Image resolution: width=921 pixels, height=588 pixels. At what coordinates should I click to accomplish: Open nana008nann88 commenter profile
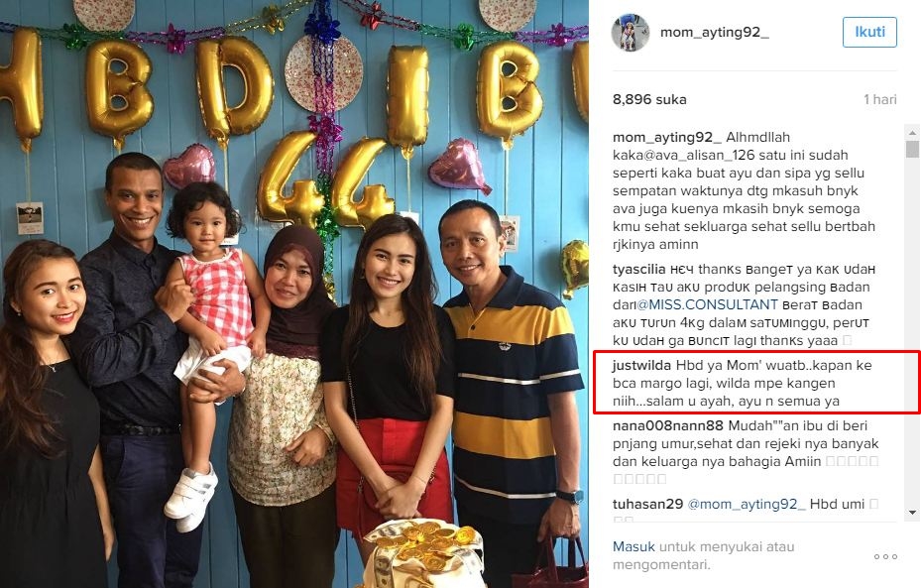click(x=668, y=425)
